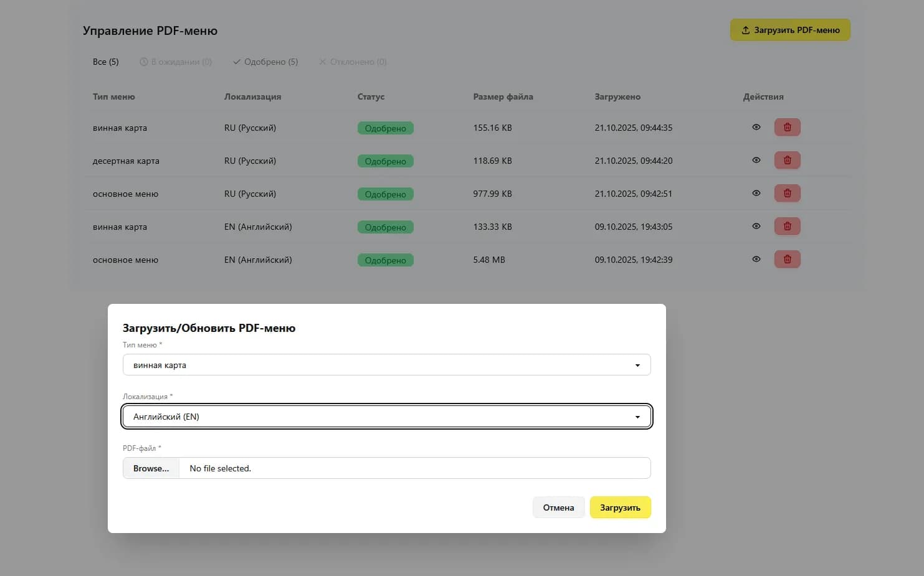
Task: Delete the винная карта EN row
Action: [x=787, y=226]
